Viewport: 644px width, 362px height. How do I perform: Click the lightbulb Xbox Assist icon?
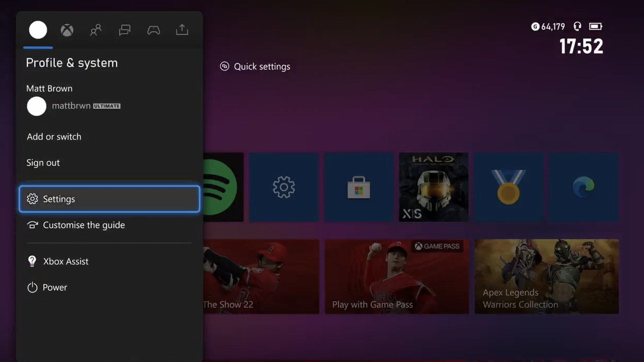point(32,261)
